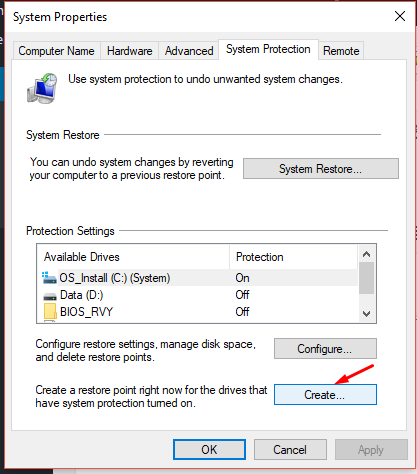Click the drives list scrollbar thumb
The height and width of the screenshot is (474, 417).
[x=366, y=278]
